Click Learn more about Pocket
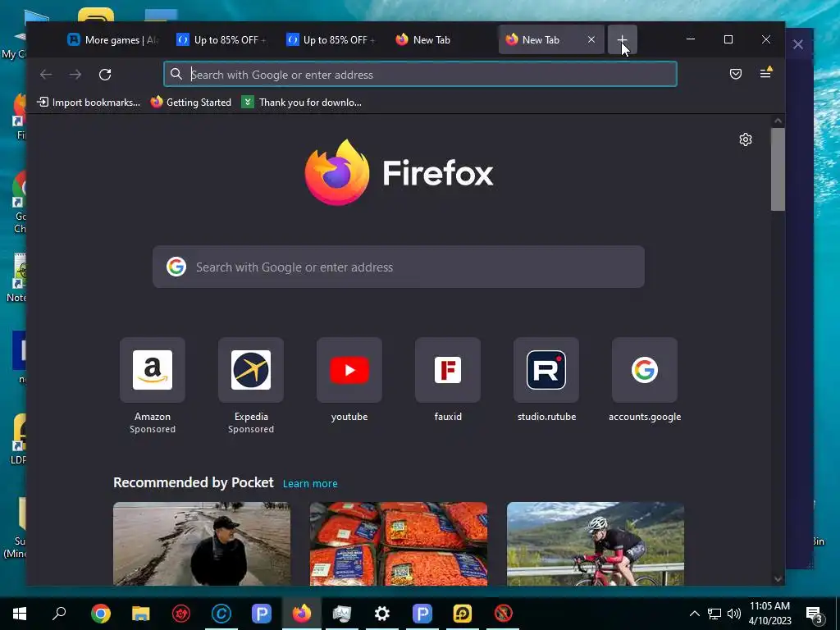 tap(310, 484)
